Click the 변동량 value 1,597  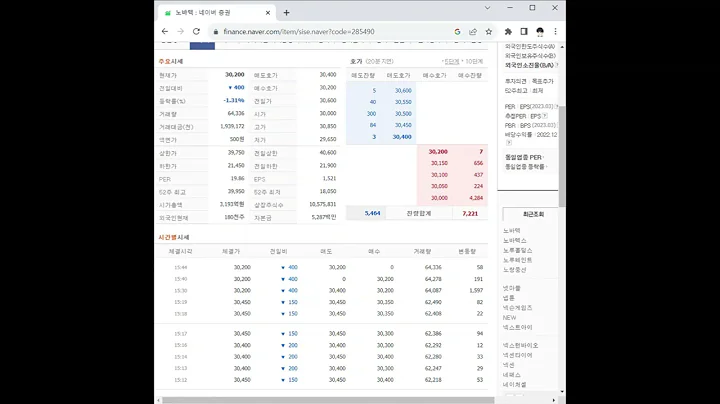(x=476, y=291)
